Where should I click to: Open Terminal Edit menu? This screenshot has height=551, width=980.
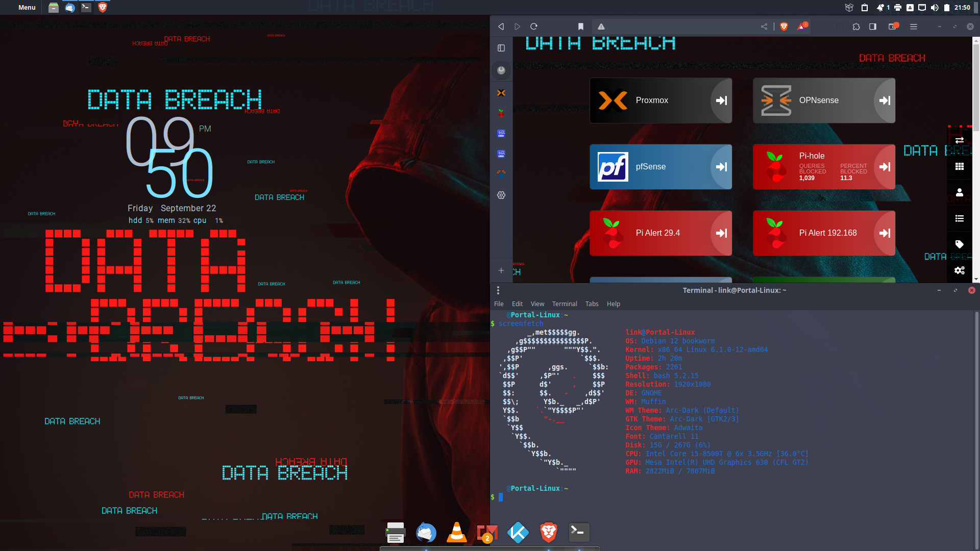(x=517, y=304)
